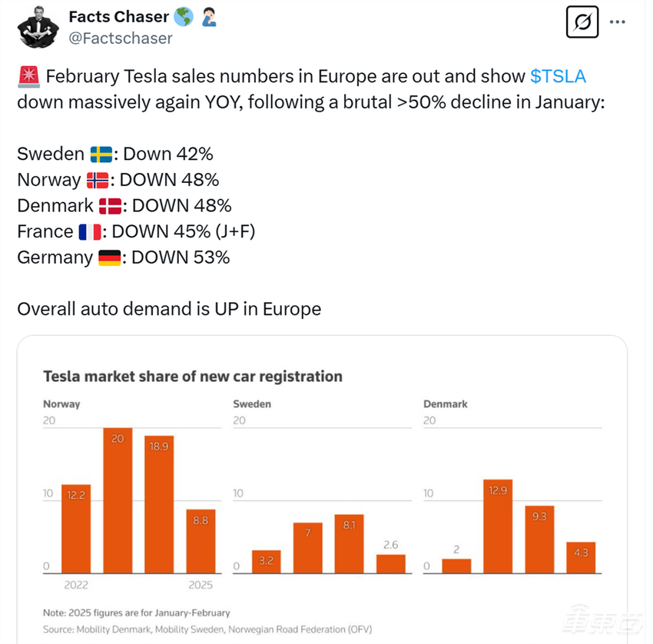The image size is (653, 644).
Task: Open the three-dot more options menu
Action: pyautogui.click(x=618, y=22)
